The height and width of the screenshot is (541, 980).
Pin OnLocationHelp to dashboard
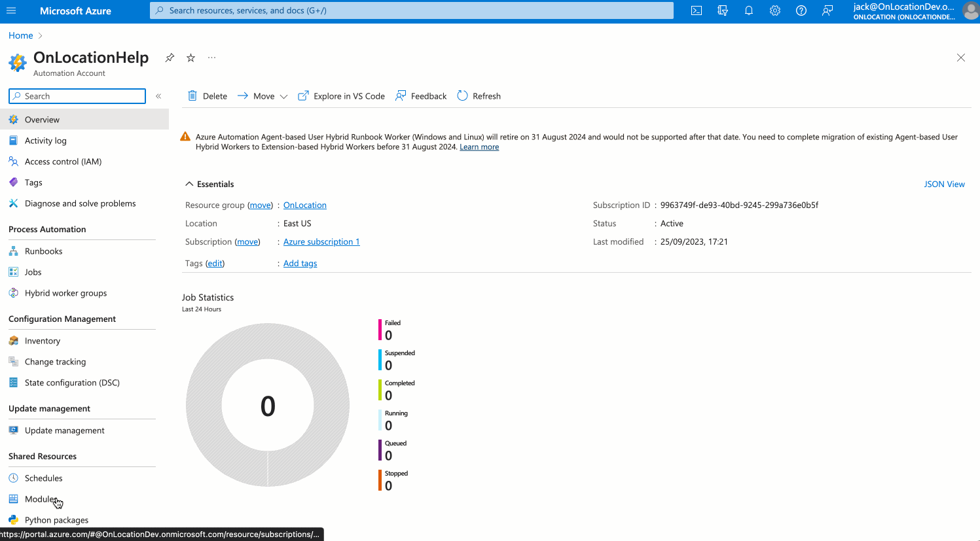[x=170, y=58]
